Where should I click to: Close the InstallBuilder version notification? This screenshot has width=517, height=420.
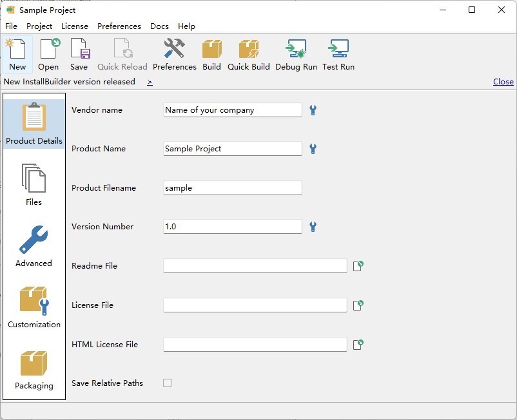click(503, 82)
